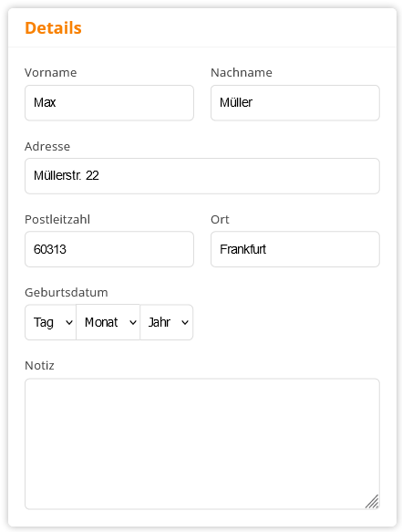The height and width of the screenshot is (532, 402).
Task: Focus the Nachname field with Müller
Action: tap(295, 103)
